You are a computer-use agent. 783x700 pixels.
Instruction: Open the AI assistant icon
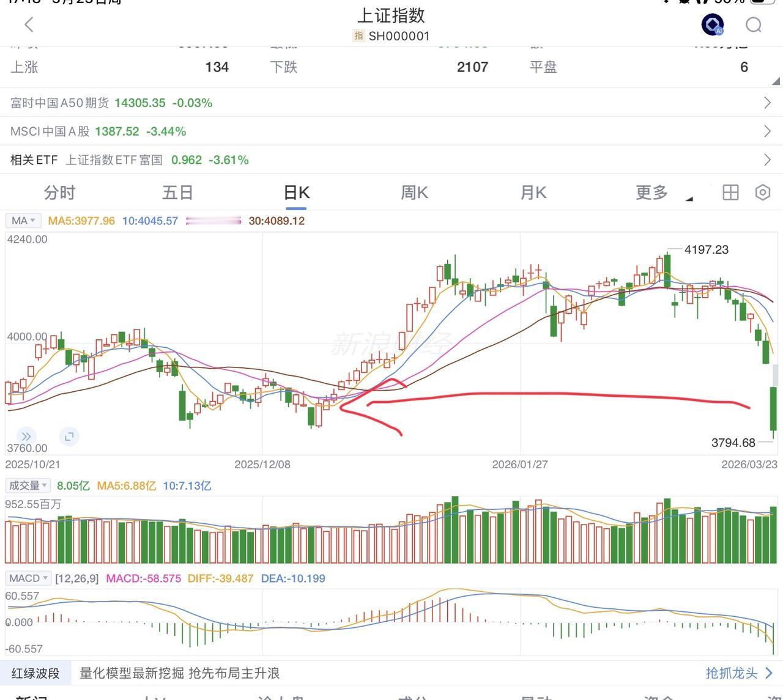tap(713, 24)
